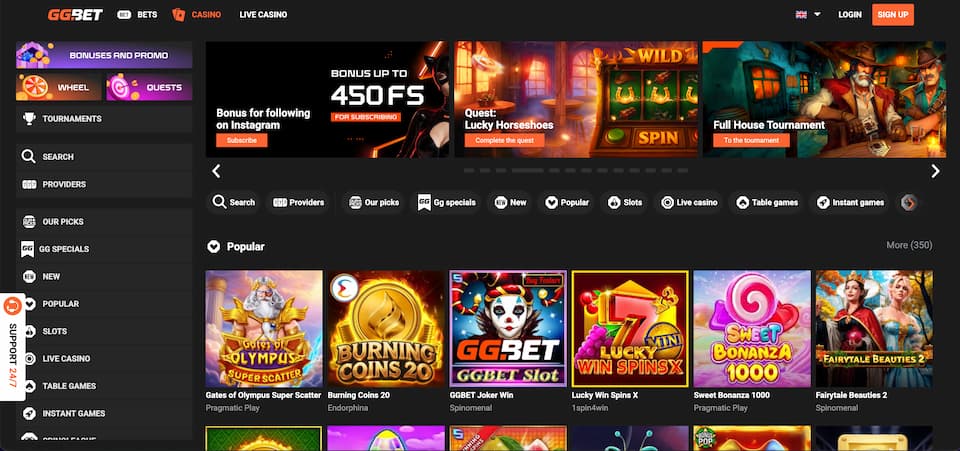
Task: Click the Quest: Lucky Horseshoes banner image
Action: [x=576, y=99]
